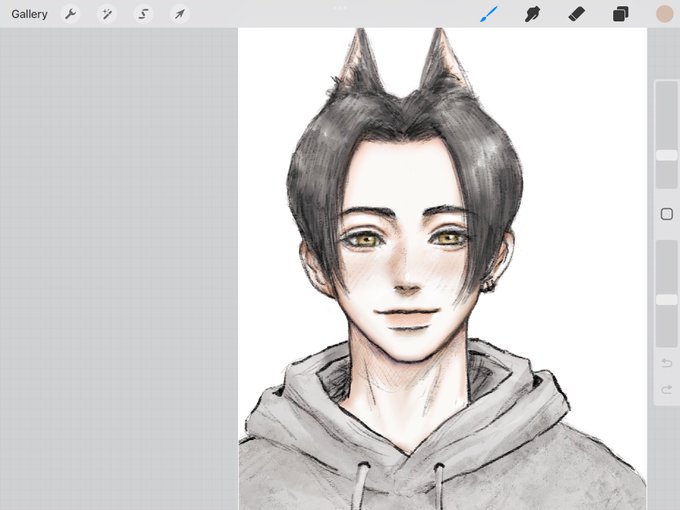
Task: Click the brush opacity slider handle
Action: click(x=667, y=300)
